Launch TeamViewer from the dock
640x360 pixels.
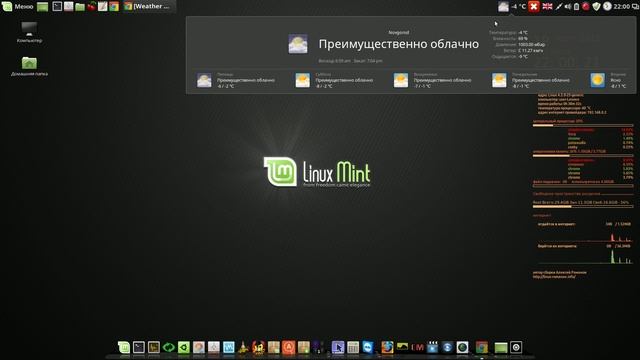(368, 347)
